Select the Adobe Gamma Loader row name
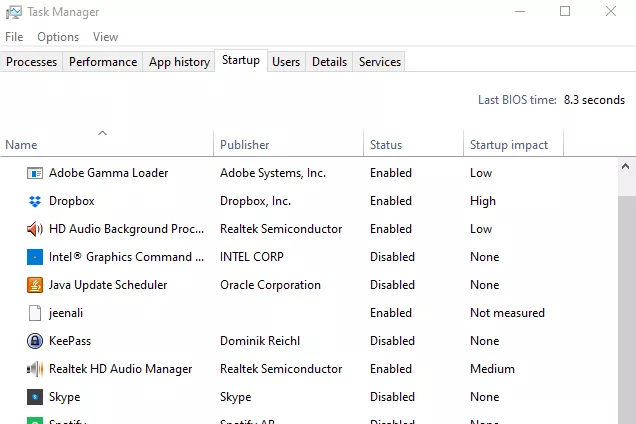 point(109,173)
